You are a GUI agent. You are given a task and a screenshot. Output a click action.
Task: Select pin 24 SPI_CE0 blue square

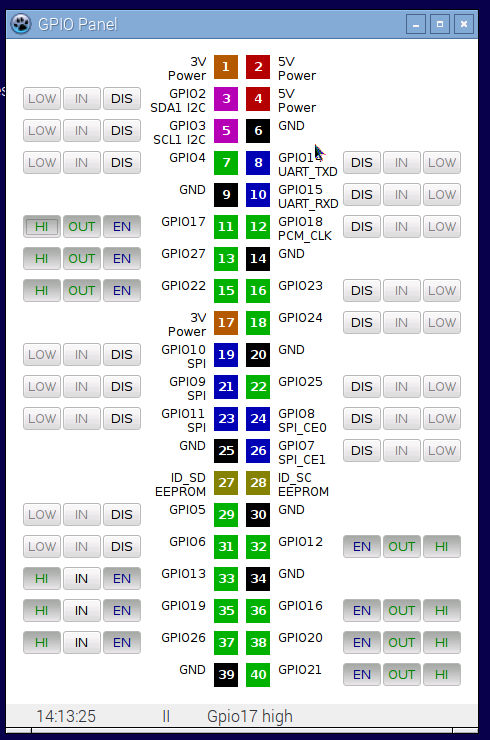[x=258, y=419]
